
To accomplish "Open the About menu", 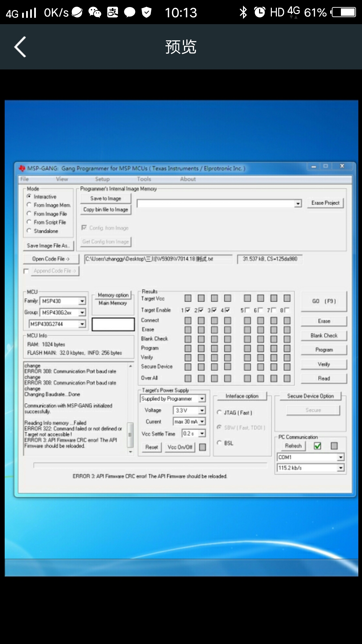I will tap(188, 179).
